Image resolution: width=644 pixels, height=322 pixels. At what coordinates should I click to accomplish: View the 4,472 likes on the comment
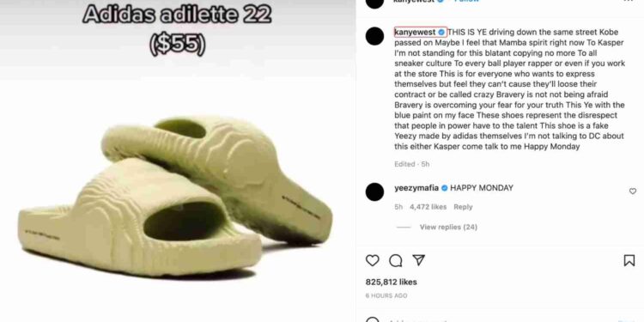[428, 207]
